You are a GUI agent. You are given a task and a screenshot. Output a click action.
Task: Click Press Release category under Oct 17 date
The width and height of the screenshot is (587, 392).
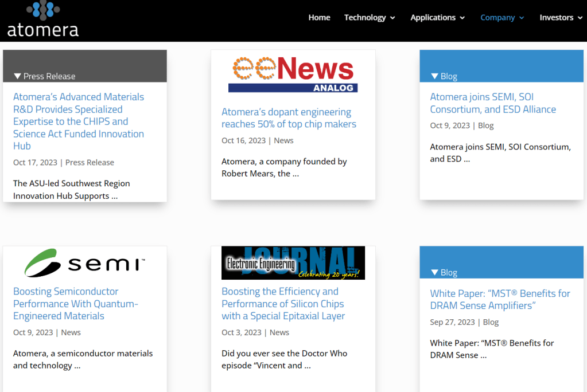[90, 163]
